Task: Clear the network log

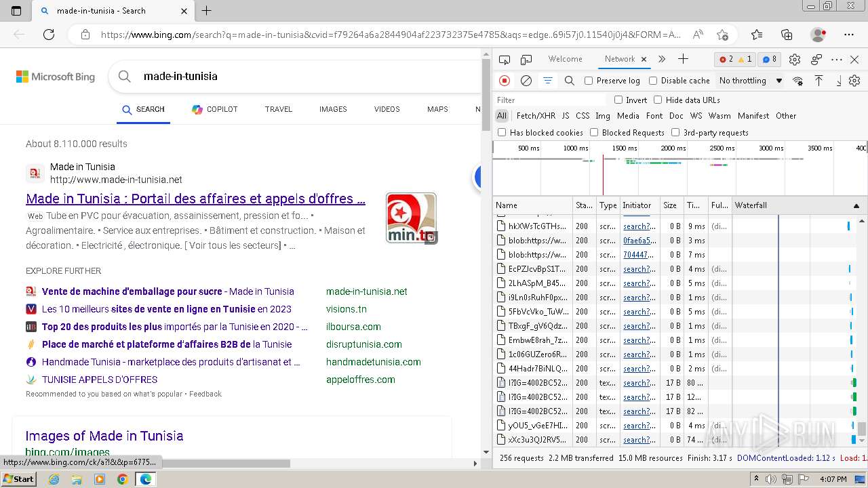Action: coord(526,81)
